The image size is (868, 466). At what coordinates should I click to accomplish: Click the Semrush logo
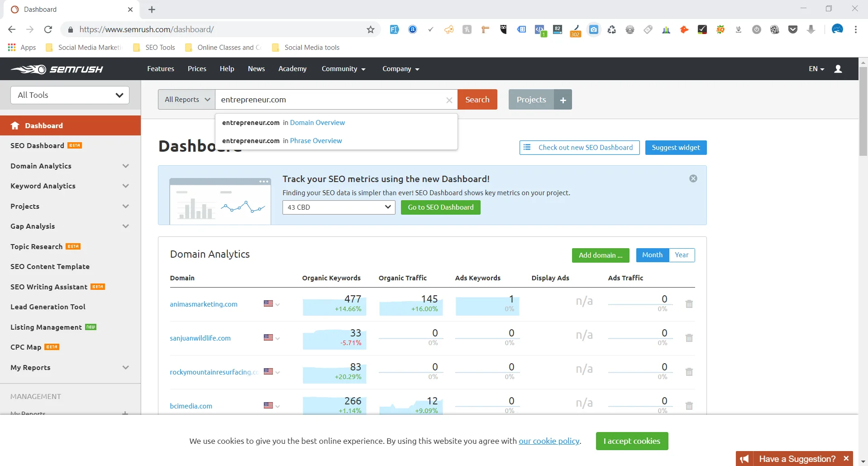pos(57,69)
